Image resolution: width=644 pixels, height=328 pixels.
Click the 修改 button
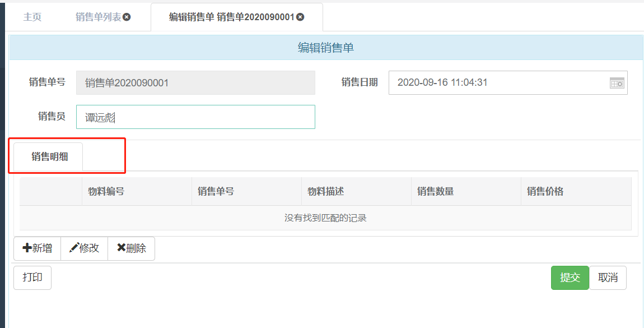(84, 248)
